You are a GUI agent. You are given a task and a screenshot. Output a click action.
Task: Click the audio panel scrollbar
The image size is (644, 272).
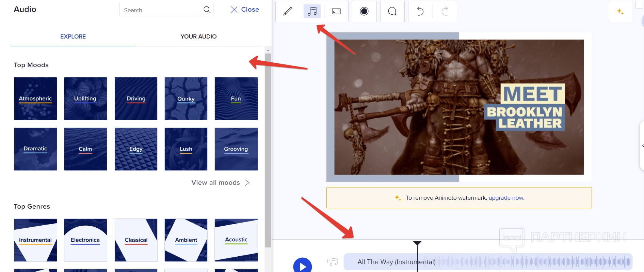tap(268, 150)
